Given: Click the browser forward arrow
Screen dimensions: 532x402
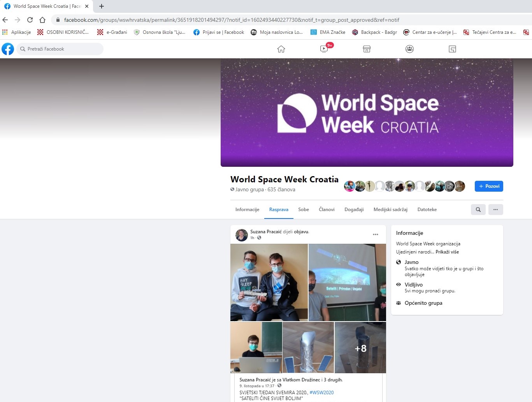Looking at the screenshot, I should click(x=18, y=20).
